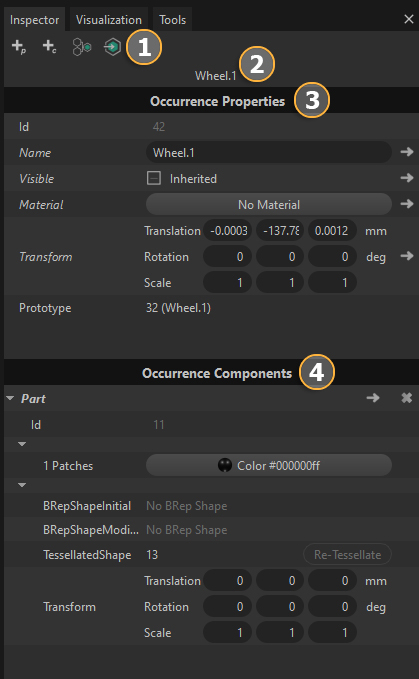This screenshot has width=419, height=679.
Task: Click the green hexagon prototype icon
Action: (x=113, y=47)
